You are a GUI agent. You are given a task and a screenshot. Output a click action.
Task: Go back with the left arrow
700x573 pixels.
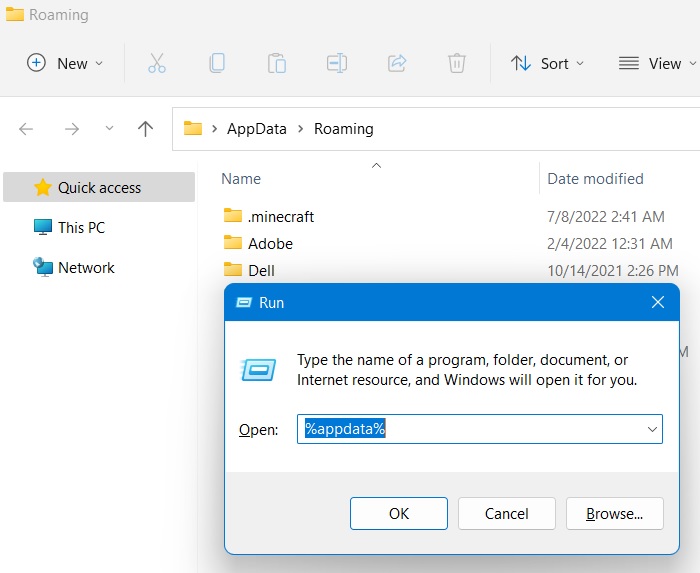tap(26, 129)
